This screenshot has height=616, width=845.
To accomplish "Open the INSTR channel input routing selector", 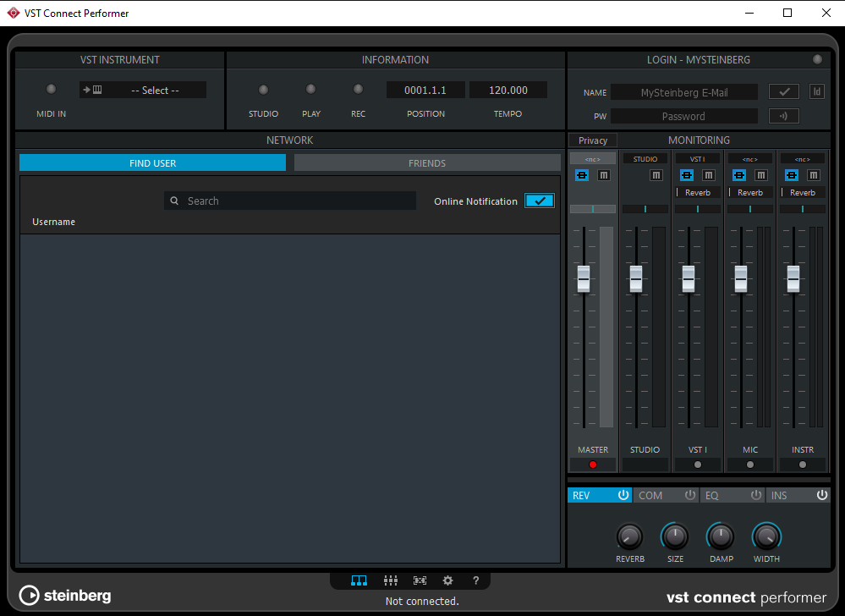I will tap(802, 159).
